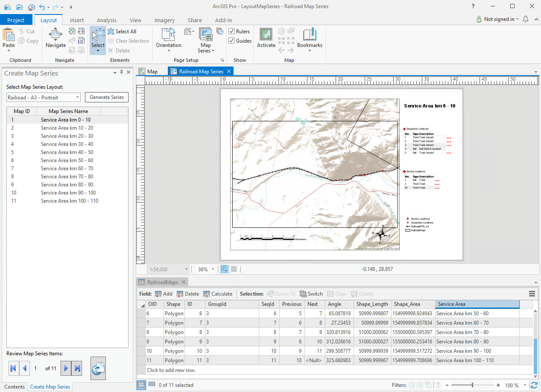This screenshot has height=392, width=541.
Task: Click the Calculate field icon
Action: (x=207, y=294)
